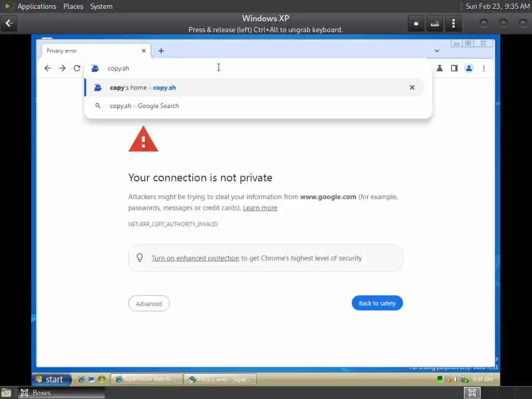The height and width of the screenshot is (399, 532).
Task: Click the address bar containing copy.sh
Action: 258,68
